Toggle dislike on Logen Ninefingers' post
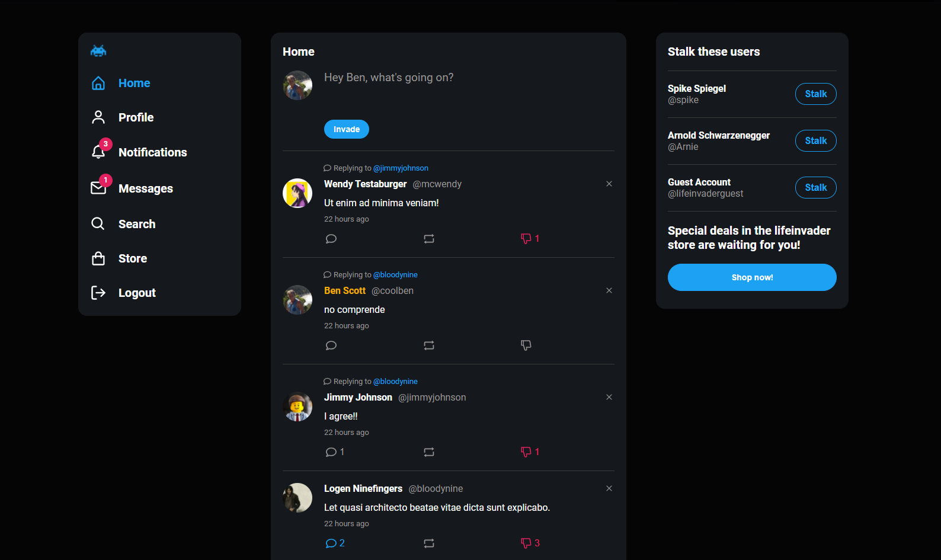This screenshot has width=941, height=560. (526, 543)
